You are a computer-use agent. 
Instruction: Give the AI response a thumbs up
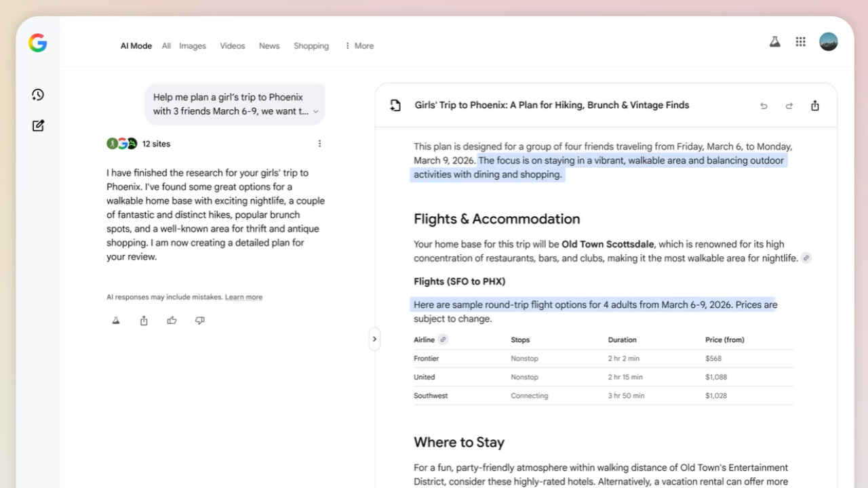point(172,320)
